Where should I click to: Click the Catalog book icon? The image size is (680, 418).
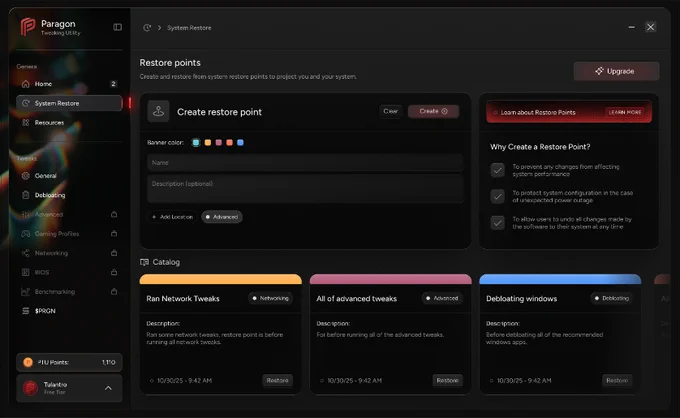coord(144,262)
